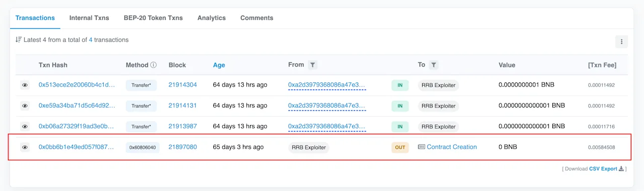Click the sort order icon beside 'Latest 4'
This screenshot has height=191, width=644.
coord(19,40)
